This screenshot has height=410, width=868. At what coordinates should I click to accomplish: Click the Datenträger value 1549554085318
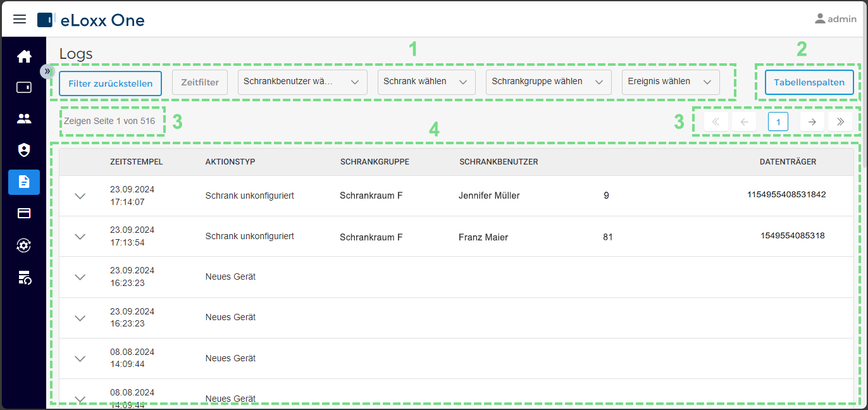coord(793,236)
